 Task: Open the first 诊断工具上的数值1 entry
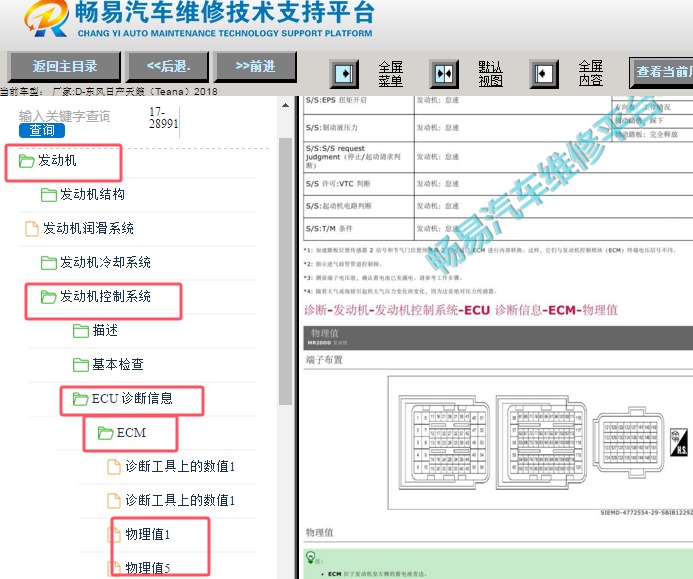[x=180, y=466]
